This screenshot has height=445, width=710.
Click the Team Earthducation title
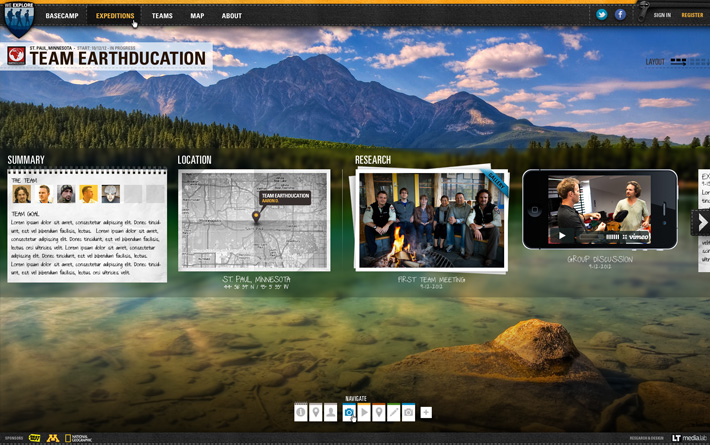click(118, 58)
